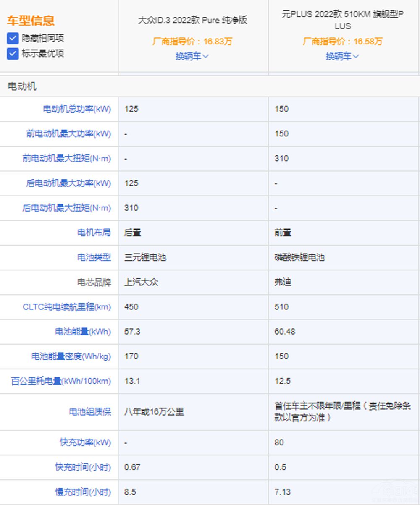
Task: Open the 后电动机最大功率(kW) parameter link
Action: point(68,183)
